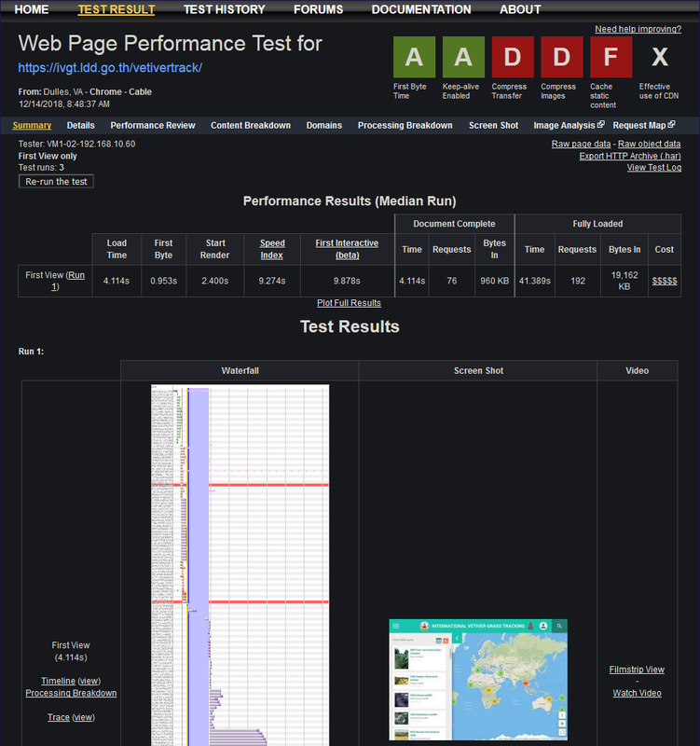Select the 19,162 KB bytes in cell

point(625,281)
